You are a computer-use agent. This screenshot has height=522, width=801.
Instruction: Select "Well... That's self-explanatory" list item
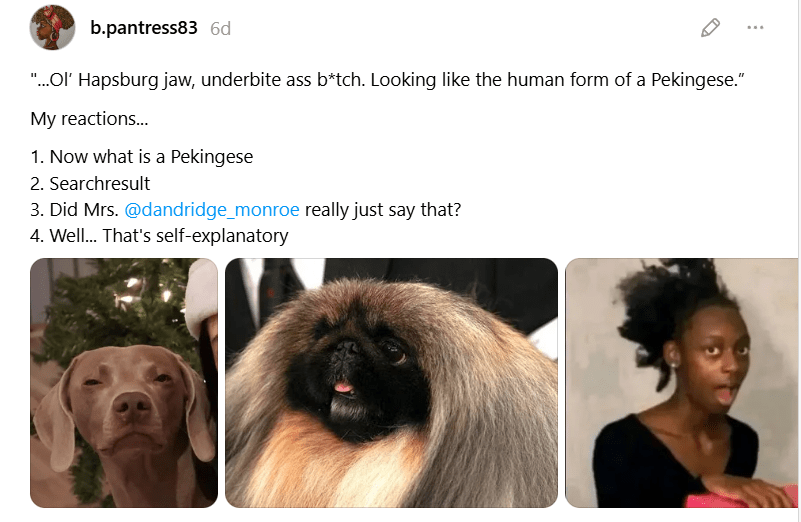tap(159, 236)
